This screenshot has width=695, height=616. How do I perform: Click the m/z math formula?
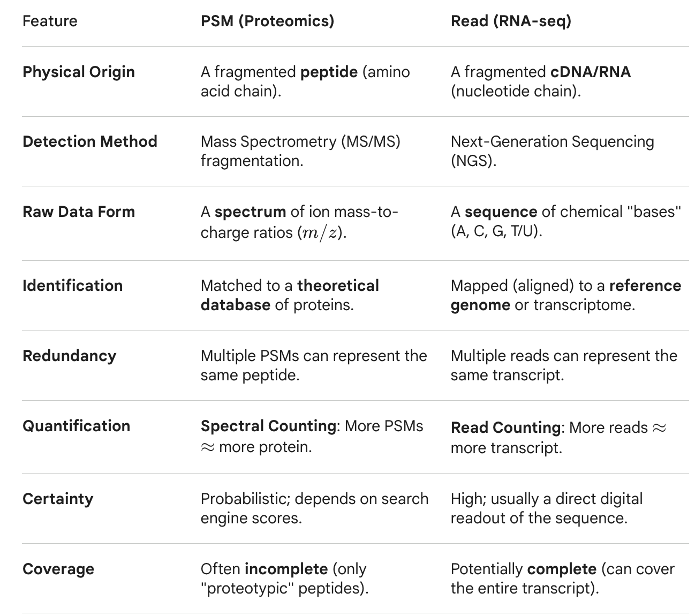point(321,234)
